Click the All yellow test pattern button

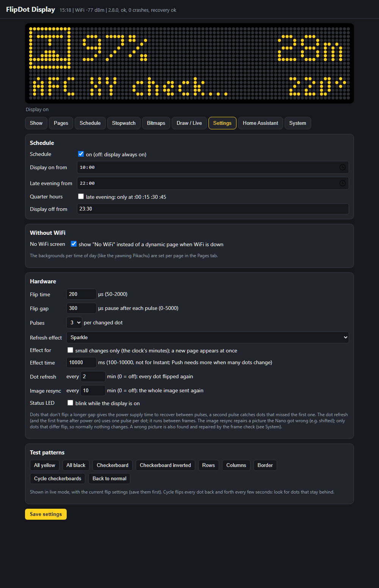click(x=45, y=465)
